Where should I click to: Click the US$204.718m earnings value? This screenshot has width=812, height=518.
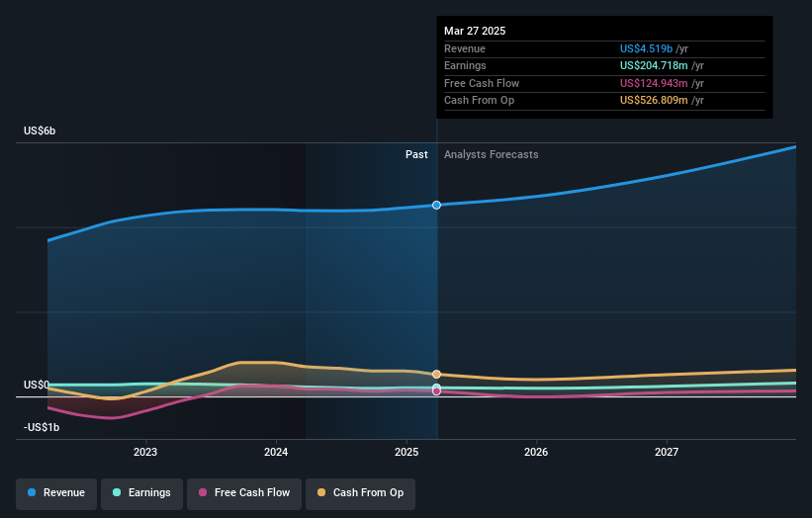pos(654,65)
